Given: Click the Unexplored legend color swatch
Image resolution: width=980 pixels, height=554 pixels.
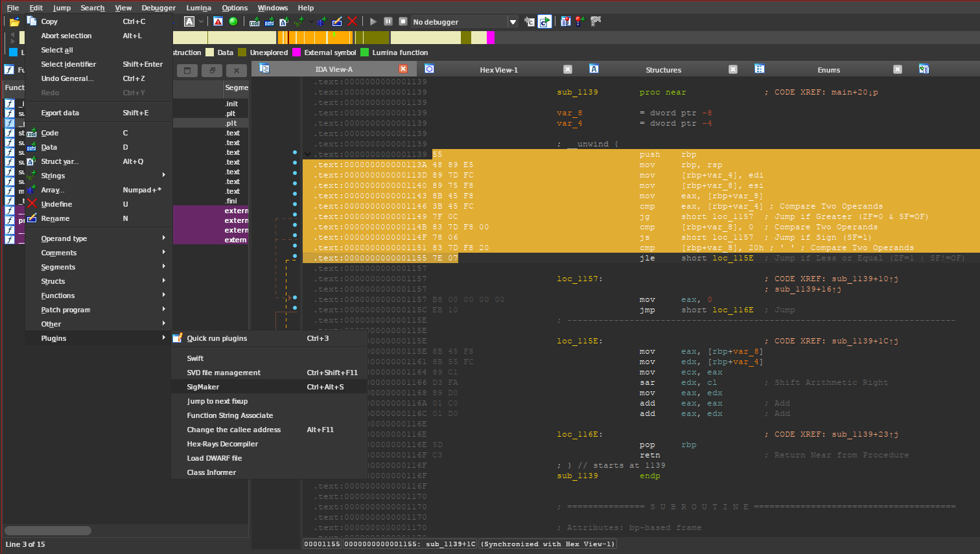Looking at the screenshot, I should [x=242, y=52].
